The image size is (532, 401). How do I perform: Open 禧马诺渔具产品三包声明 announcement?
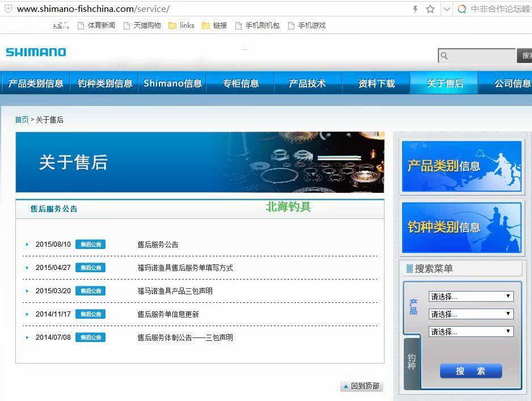175,291
